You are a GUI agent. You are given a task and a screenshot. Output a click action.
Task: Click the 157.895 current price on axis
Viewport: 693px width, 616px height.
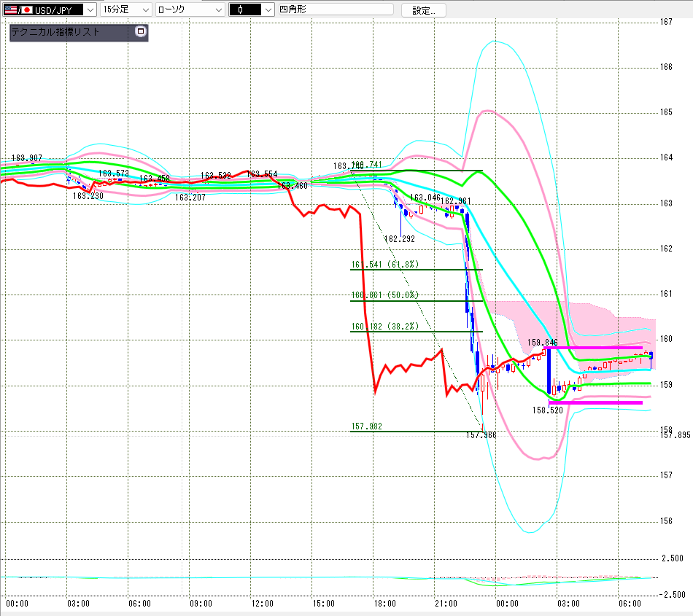[675, 435]
